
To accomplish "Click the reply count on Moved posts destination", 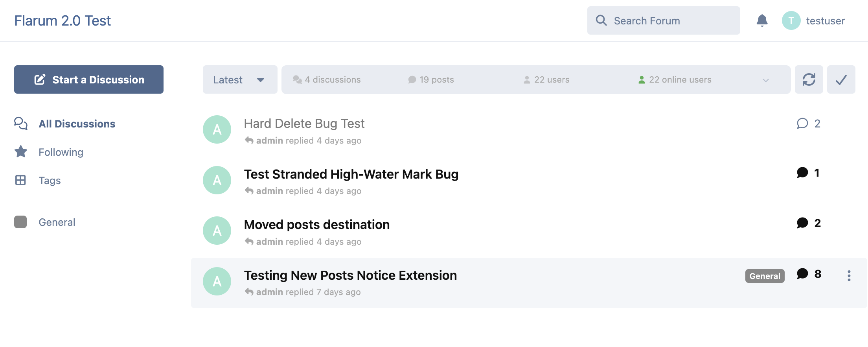I will pyautogui.click(x=809, y=223).
